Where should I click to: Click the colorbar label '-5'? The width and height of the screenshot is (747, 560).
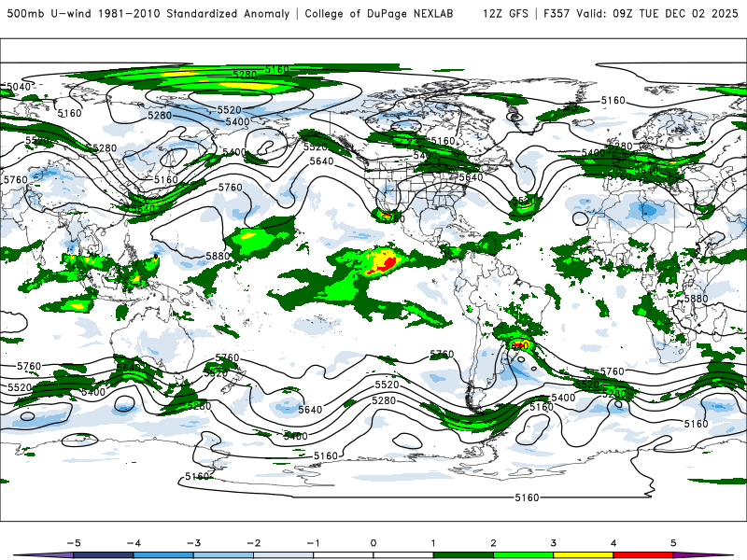74,543
